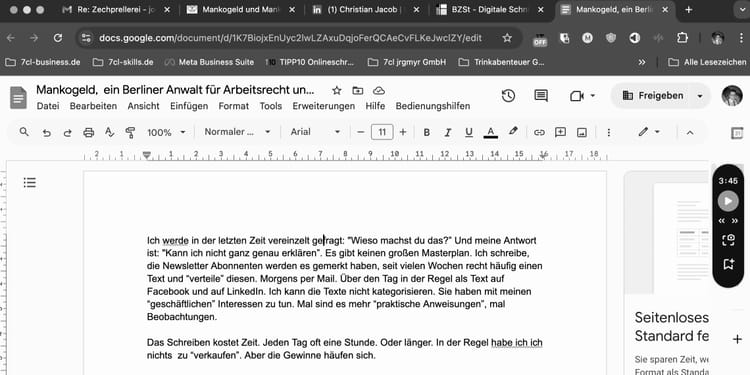Toggle bold formatting

tap(427, 132)
